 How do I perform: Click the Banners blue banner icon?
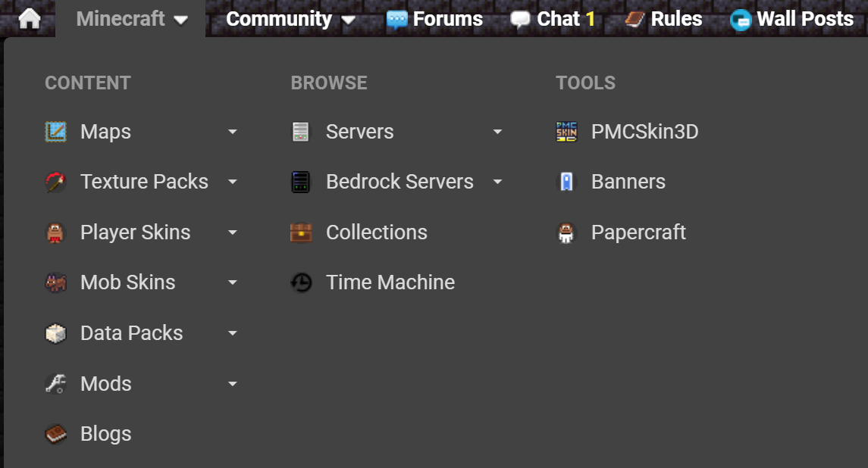pos(566,182)
